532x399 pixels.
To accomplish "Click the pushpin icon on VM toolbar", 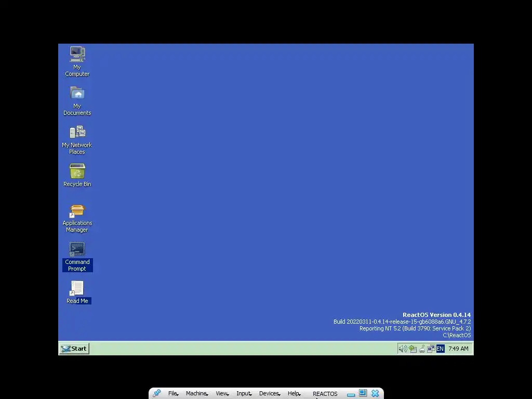I will (157, 393).
